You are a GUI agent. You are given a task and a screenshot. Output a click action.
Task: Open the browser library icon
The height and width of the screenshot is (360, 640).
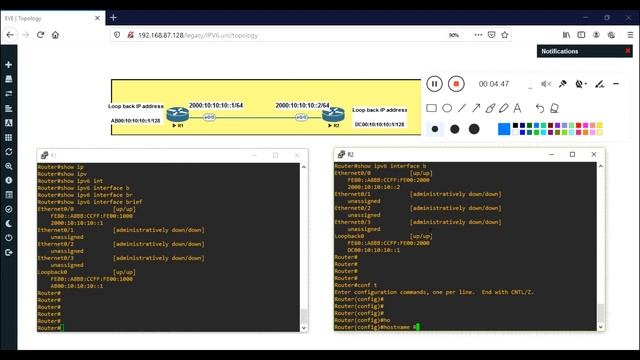click(567, 35)
